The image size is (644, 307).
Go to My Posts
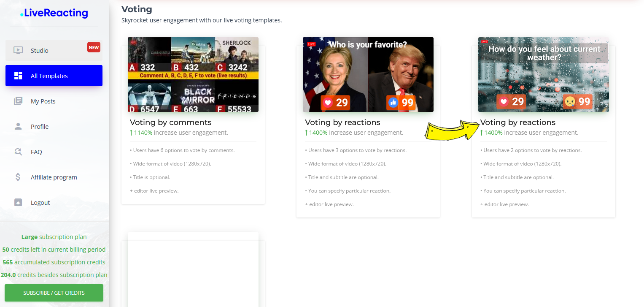54,101
